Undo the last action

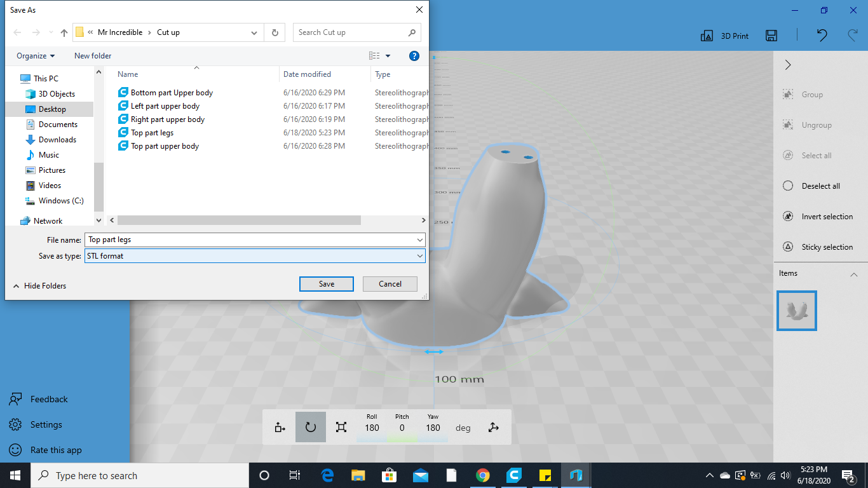(x=822, y=36)
